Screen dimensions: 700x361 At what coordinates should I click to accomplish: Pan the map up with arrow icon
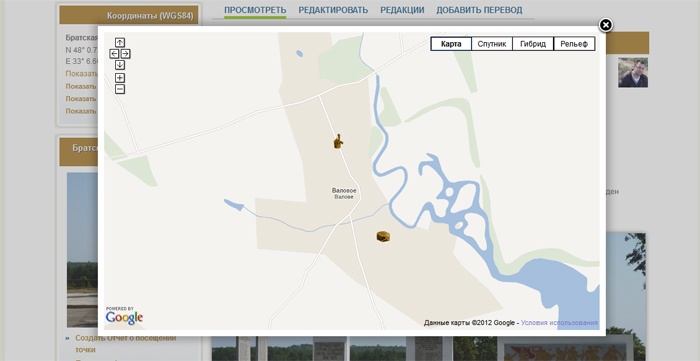(x=120, y=43)
